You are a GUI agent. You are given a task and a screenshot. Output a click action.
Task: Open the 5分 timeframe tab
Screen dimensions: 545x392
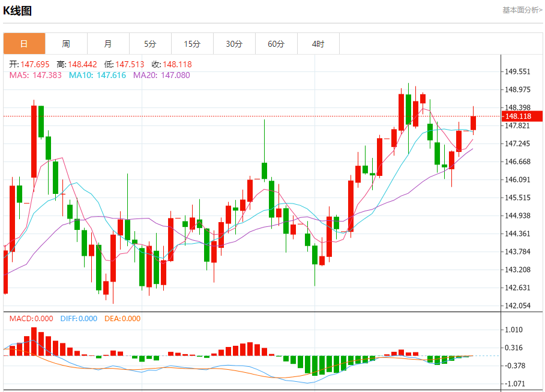(x=150, y=44)
